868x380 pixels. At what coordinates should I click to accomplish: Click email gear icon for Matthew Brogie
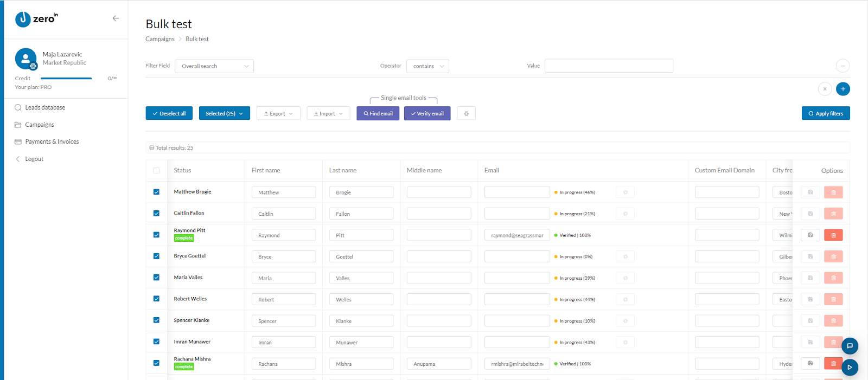(626, 192)
